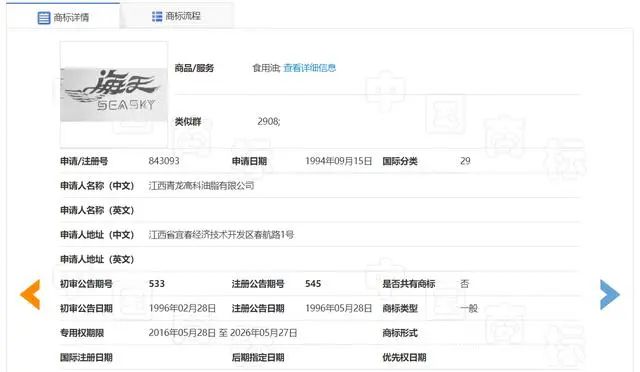
Task: Select the registration number 843093
Action: click(x=164, y=161)
